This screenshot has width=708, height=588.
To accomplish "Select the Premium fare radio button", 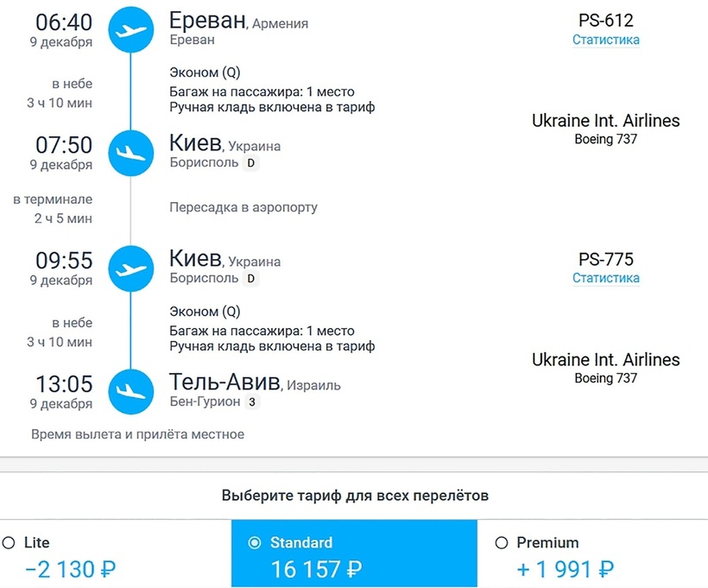I will [x=502, y=543].
